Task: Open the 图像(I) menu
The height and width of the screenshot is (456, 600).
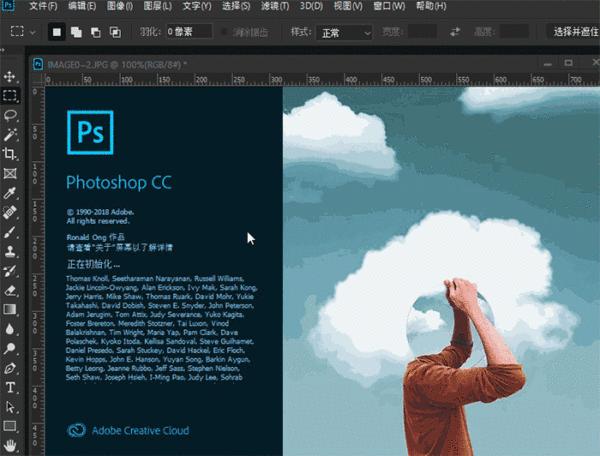Action: click(x=120, y=6)
